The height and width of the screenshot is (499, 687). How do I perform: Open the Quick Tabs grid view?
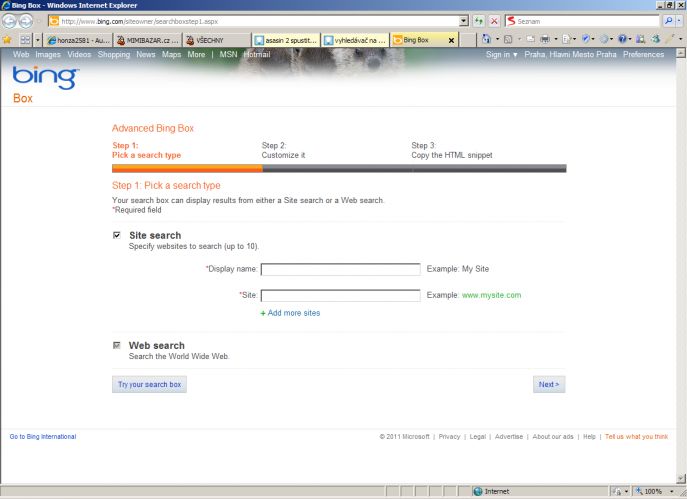tap(25, 40)
